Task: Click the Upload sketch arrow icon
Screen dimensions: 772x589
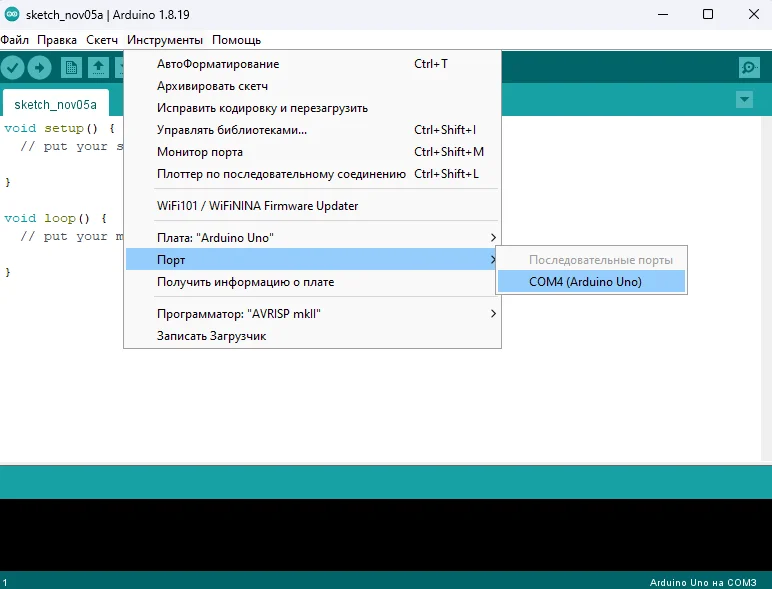Action: (39, 67)
